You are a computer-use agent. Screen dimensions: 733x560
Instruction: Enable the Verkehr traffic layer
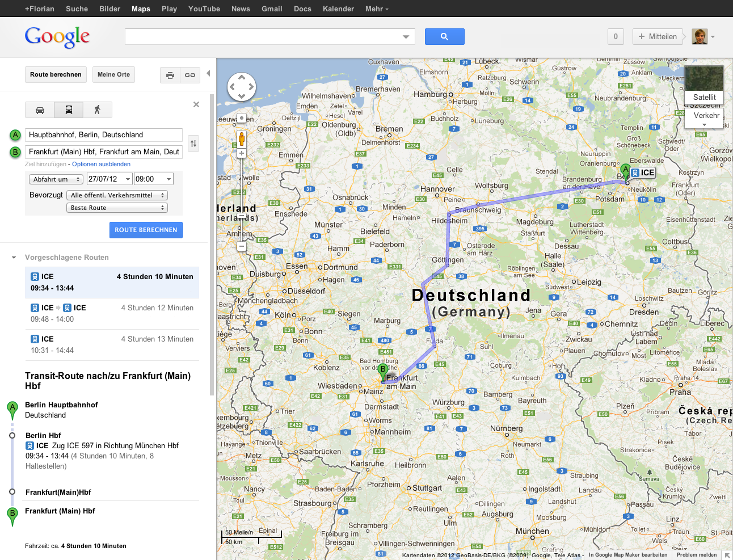click(705, 115)
